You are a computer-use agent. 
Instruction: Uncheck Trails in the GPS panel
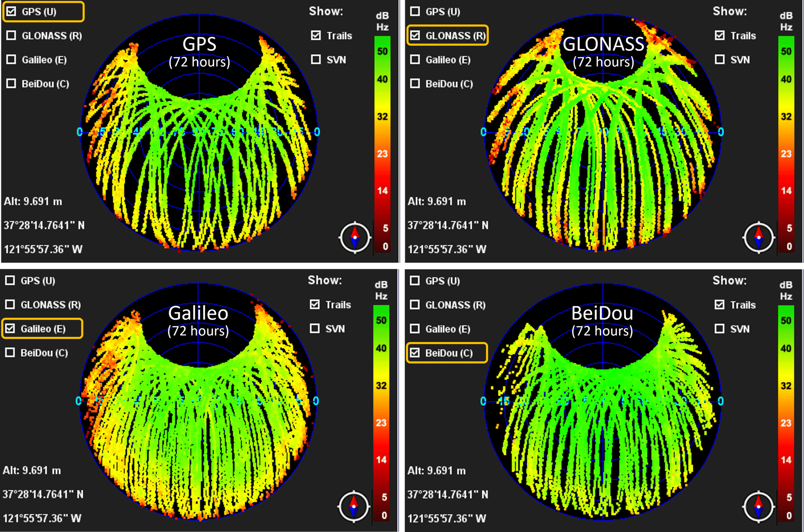click(x=316, y=35)
